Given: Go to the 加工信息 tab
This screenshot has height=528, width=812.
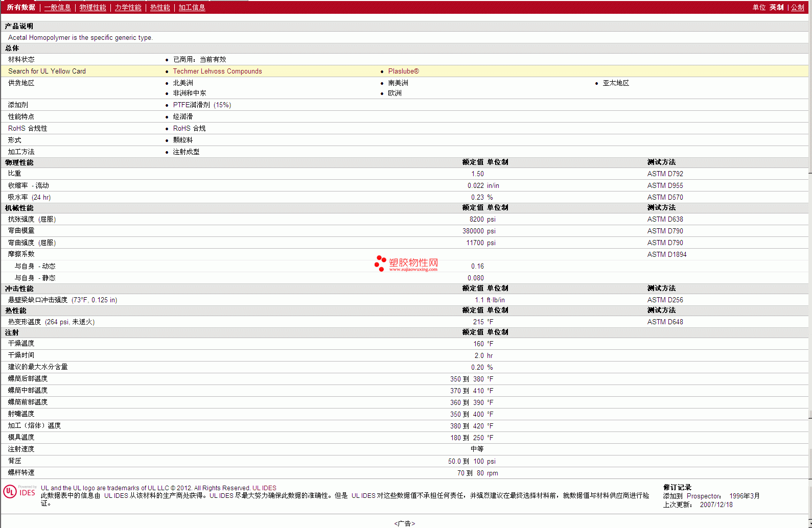Looking at the screenshot, I should 192,7.
